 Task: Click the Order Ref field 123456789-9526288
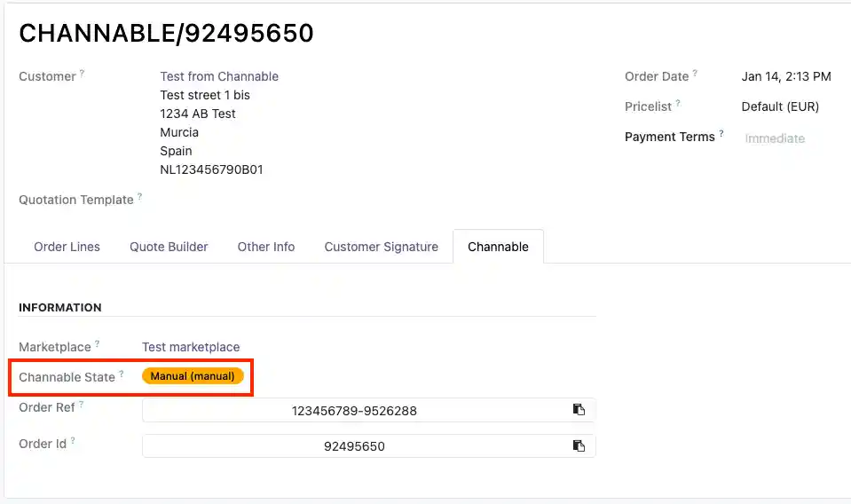(x=354, y=410)
